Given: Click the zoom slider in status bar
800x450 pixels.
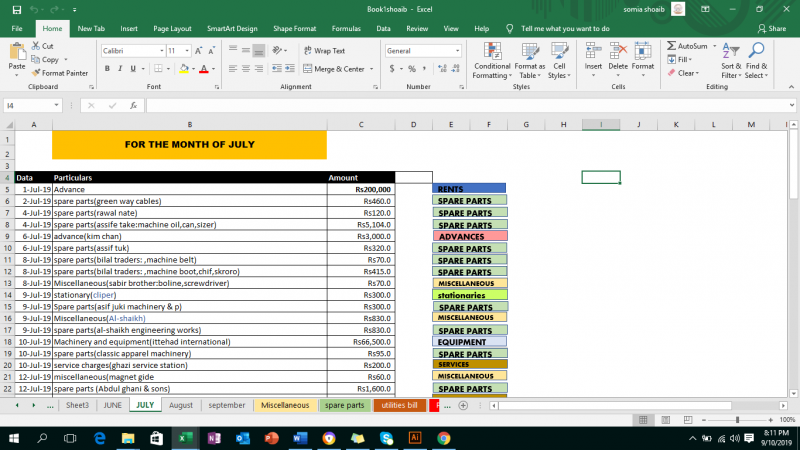Looking at the screenshot, I should tap(738, 419).
